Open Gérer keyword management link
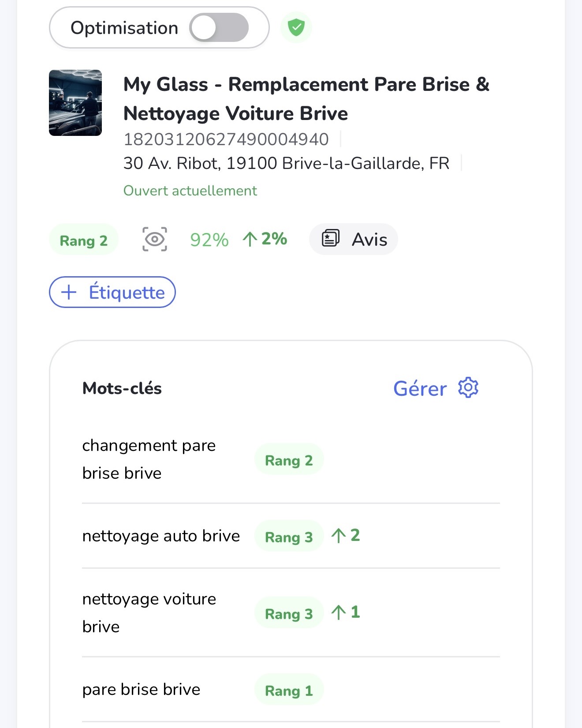 point(420,389)
